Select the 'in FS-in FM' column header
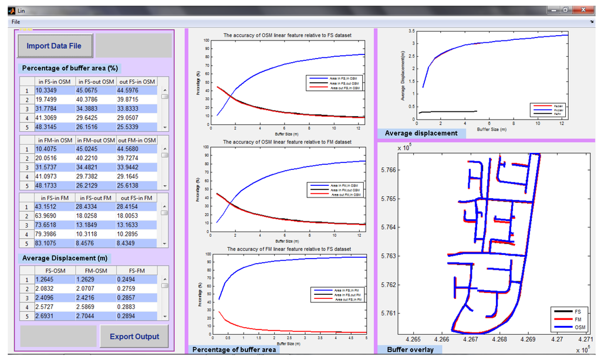 point(55,198)
